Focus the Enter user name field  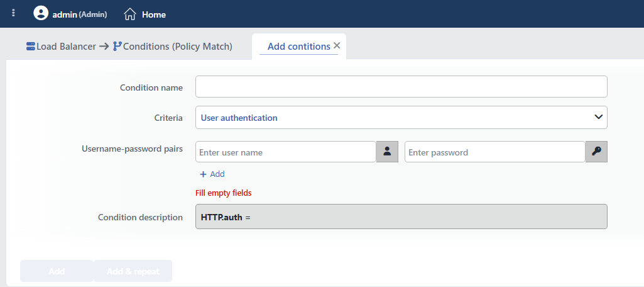pyautogui.click(x=286, y=152)
